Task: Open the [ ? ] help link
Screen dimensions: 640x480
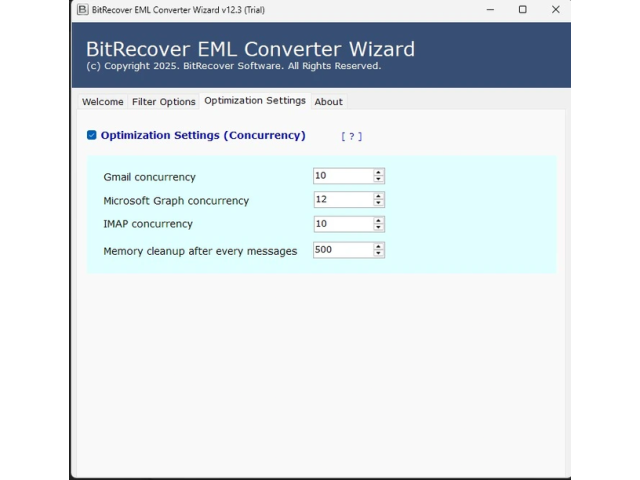Action: [351, 136]
